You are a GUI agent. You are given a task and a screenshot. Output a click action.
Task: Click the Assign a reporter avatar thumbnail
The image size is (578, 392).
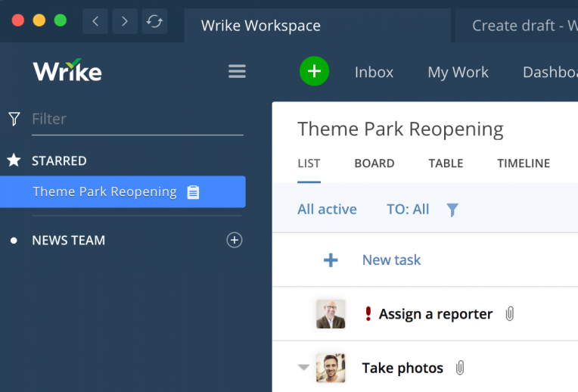click(x=331, y=314)
